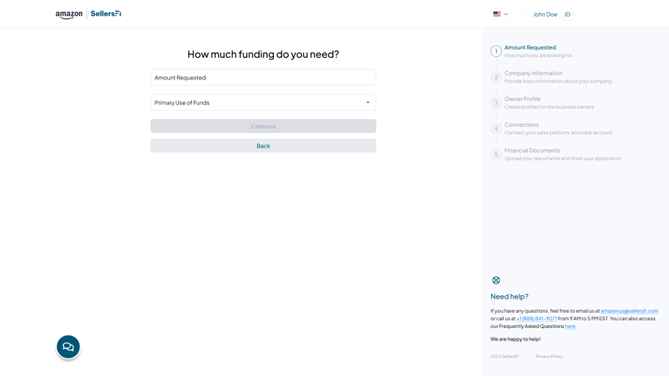Viewport: 669px width, 376px height.
Task: Click the SellersFi logo
Action: tap(106, 14)
